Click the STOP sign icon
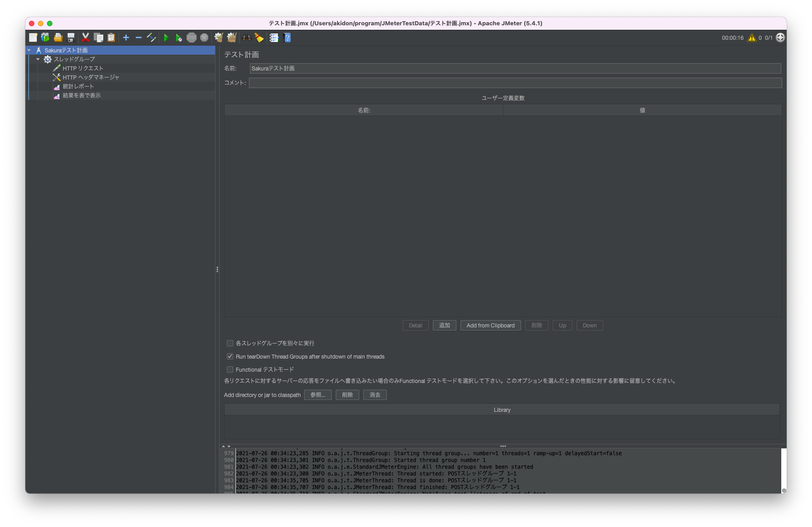Viewport: 812px width, 527px height. (x=192, y=37)
